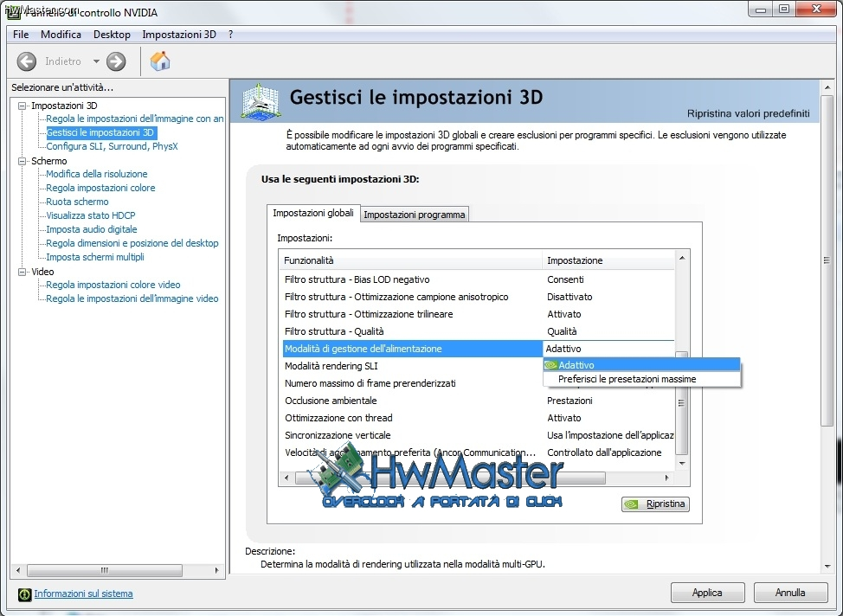Click the NVIDIA logo on Ripristina button
This screenshot has height=616, width=843.
point(632,504)
